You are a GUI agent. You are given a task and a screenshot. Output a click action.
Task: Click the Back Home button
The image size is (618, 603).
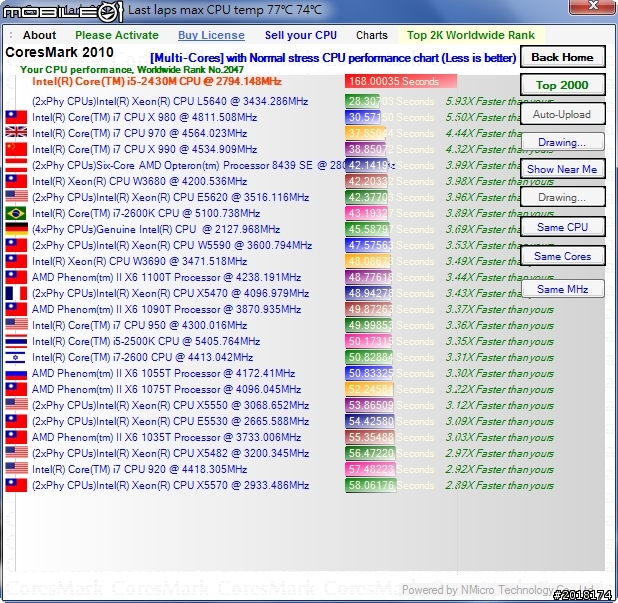(x=562, y=57)
